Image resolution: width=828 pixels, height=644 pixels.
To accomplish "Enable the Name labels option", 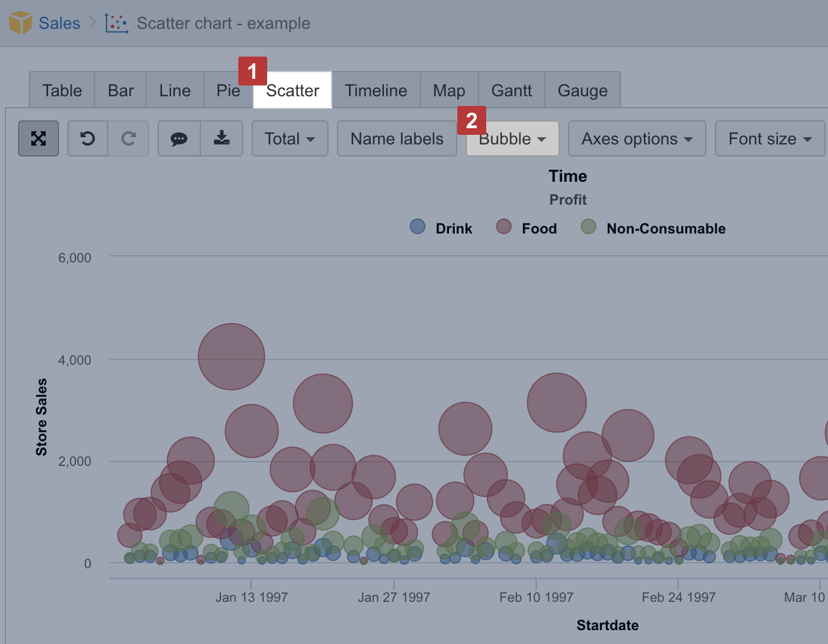I will point(397,138).
